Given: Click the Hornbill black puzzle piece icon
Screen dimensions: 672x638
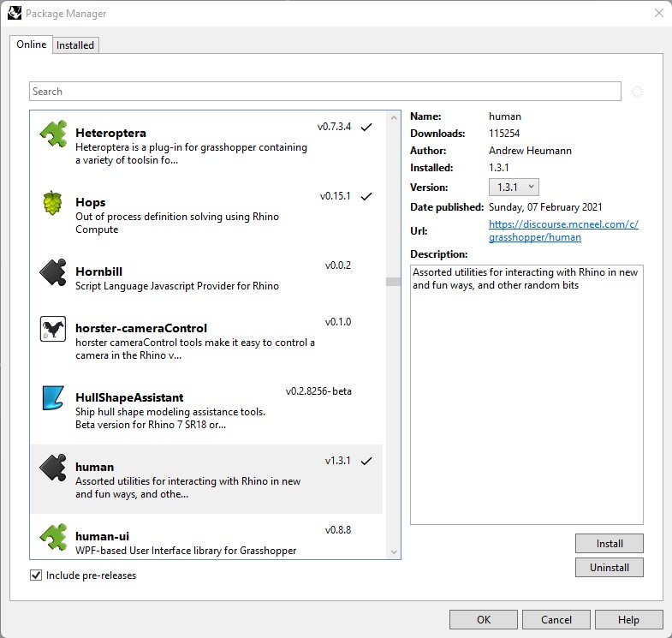Looking at the screenshot, I should click(x=53, y=272).
